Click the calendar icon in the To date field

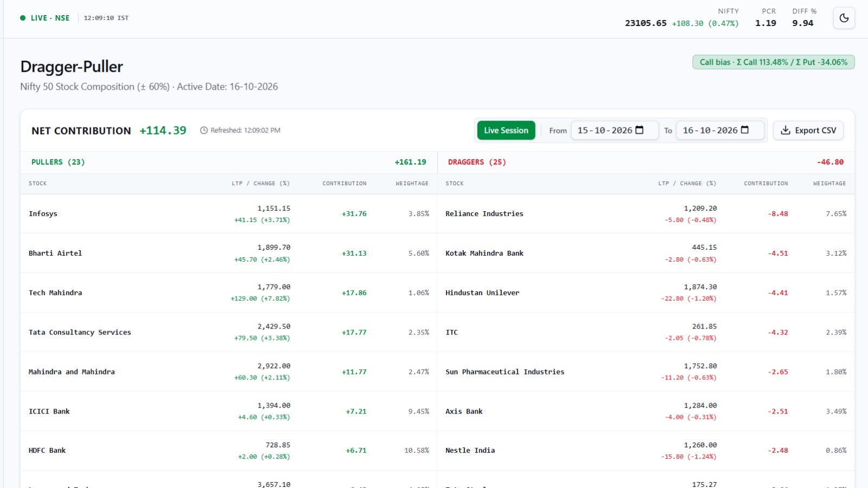click(x=745, y=130)
